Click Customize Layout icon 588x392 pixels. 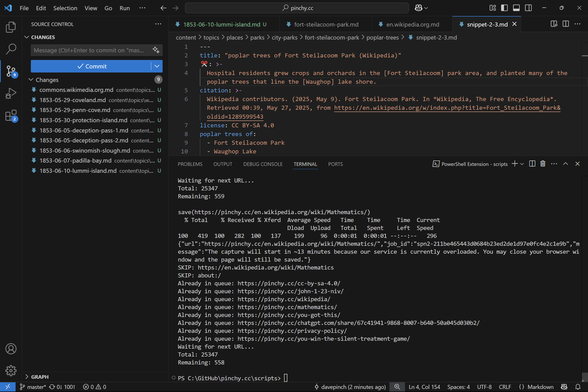point(493,8)
